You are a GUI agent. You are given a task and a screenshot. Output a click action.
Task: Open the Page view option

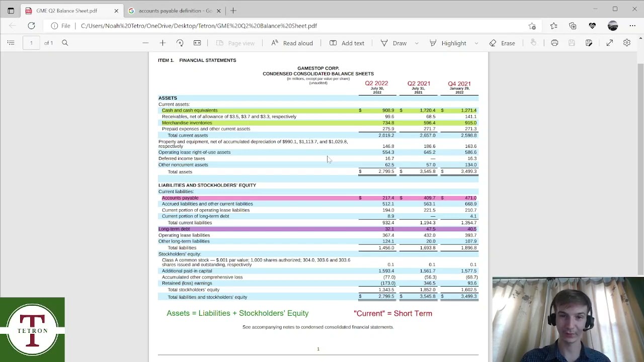click(x=235, y=43)
